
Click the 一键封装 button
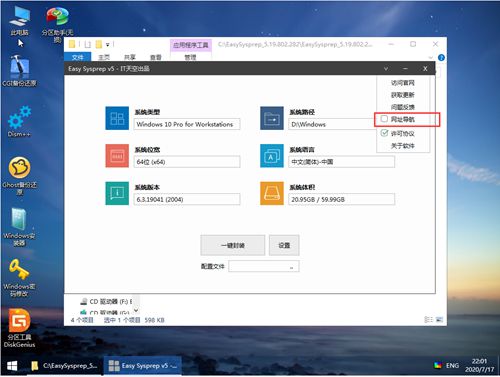click(x=233, y=245)
